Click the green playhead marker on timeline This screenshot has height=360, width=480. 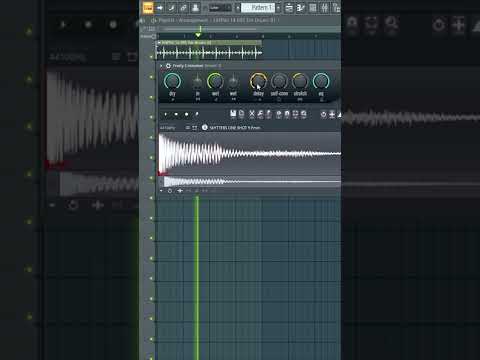pos(198,35)
